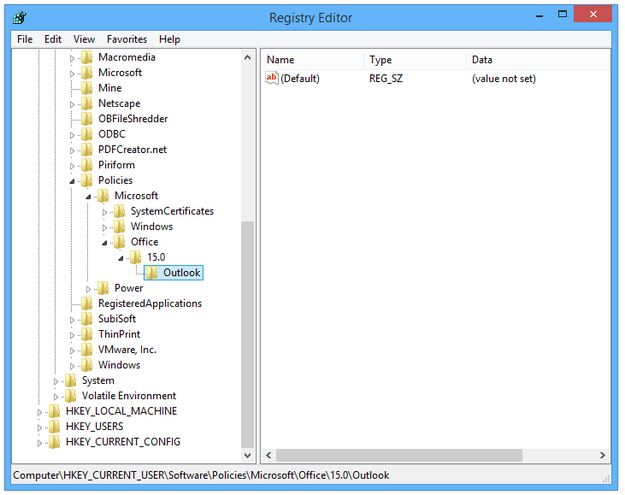The image size is (625, 495).
Task: Click the Name column header
Action: (312, 60)
